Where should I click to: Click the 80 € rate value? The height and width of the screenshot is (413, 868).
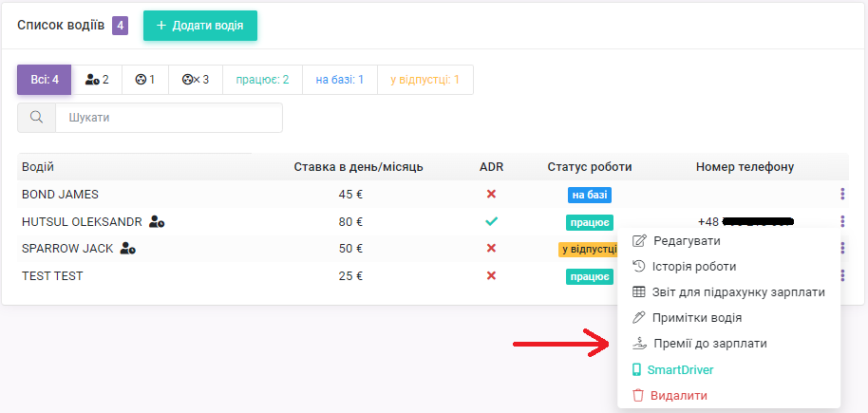[x=350, y=222]
